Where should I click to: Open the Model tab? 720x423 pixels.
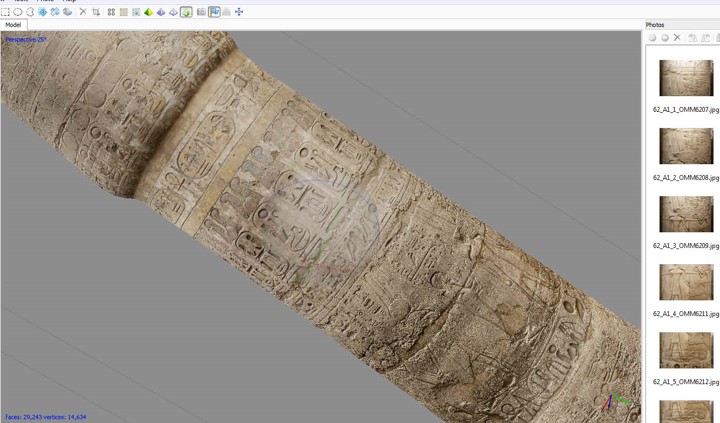[13, 25]
